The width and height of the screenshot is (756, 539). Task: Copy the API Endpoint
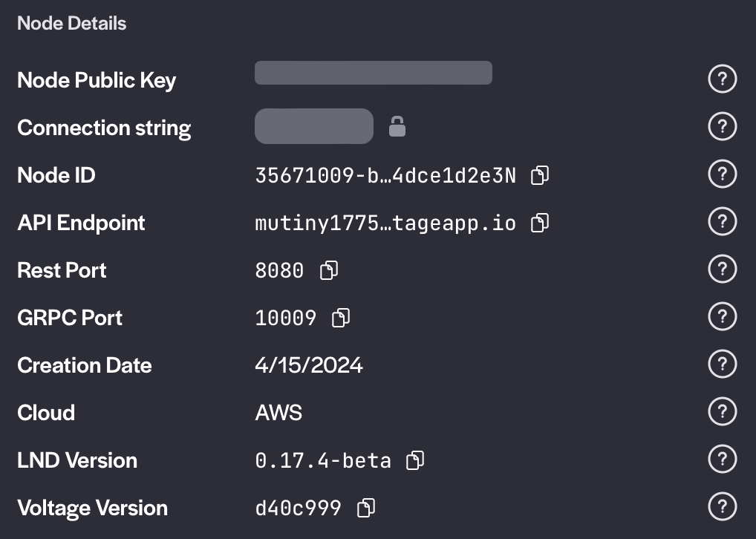point(539,222)
